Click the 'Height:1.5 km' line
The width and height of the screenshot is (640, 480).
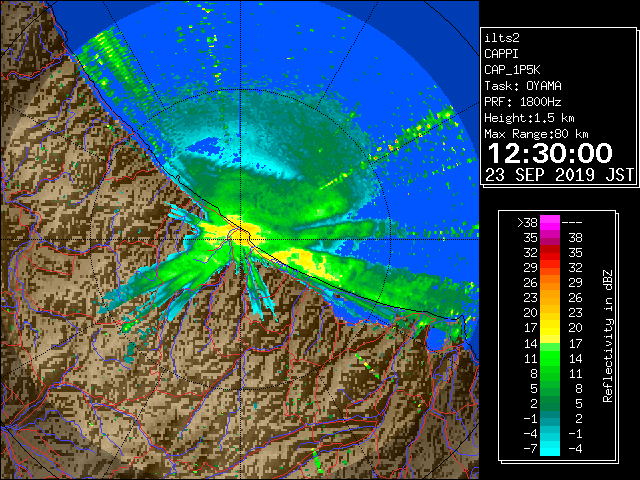point(529,118)
